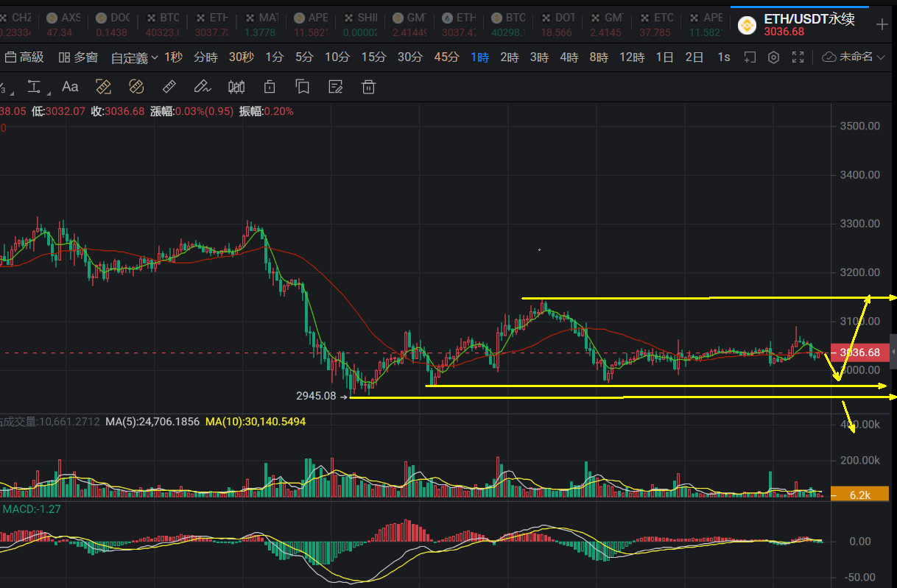Open the AXS 47.34 symbol tab

pyautogui.click(x=64, y=24)
